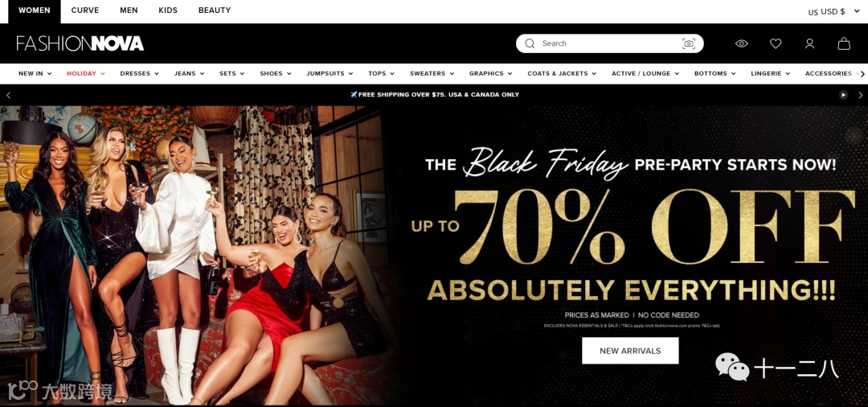The height and width of the screenshot is (407, 868).
Task: Switch to the Curve tab
Action: [84, 10]
